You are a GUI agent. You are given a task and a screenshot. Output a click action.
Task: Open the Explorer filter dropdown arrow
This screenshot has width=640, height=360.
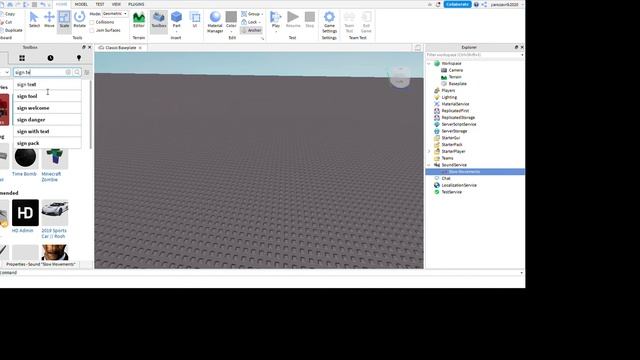pyautogui.click(x=522, y=55)
